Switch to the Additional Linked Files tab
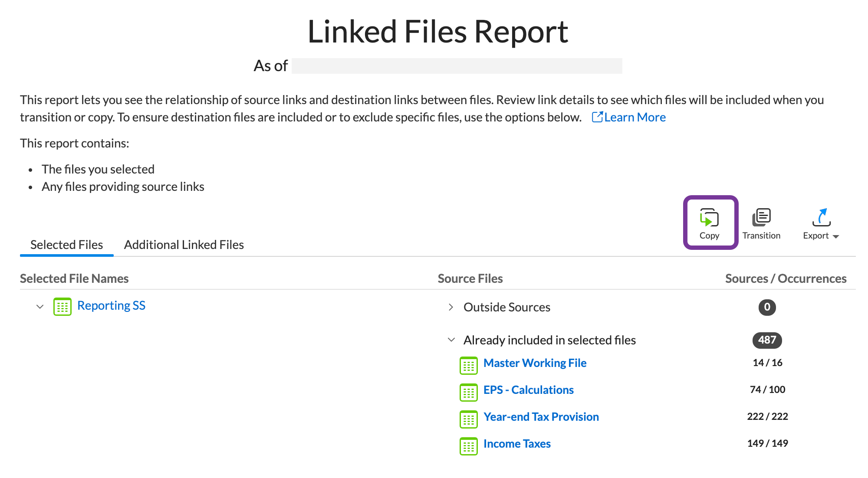The image size is (868, 478). [x=184, y=245]
